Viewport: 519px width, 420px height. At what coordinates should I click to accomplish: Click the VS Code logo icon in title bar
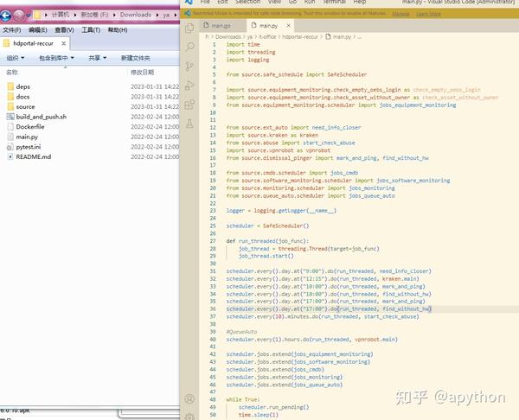pyautogui.click(x=189, y=2)
